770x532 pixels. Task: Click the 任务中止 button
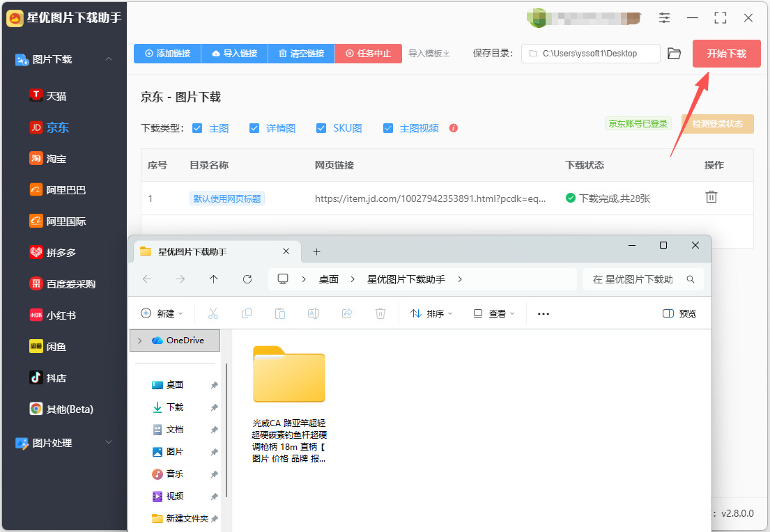pos(369,54)
